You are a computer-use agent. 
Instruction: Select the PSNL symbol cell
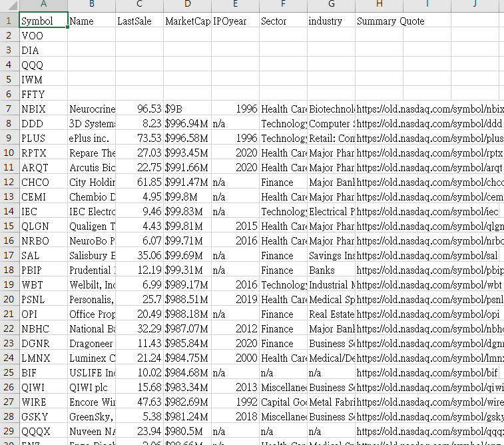click(x=43, y=299)
